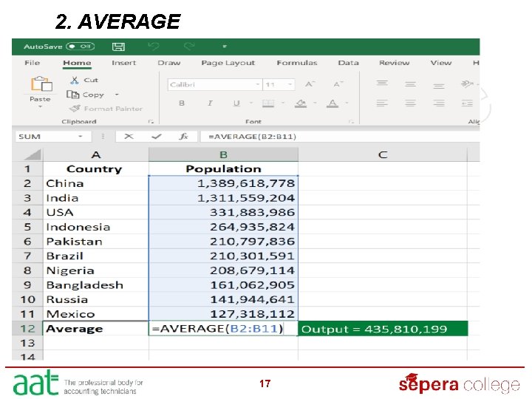Click the Middle Align icon
532x399 pixels.
pyautogui.click(x=411, y=84)
